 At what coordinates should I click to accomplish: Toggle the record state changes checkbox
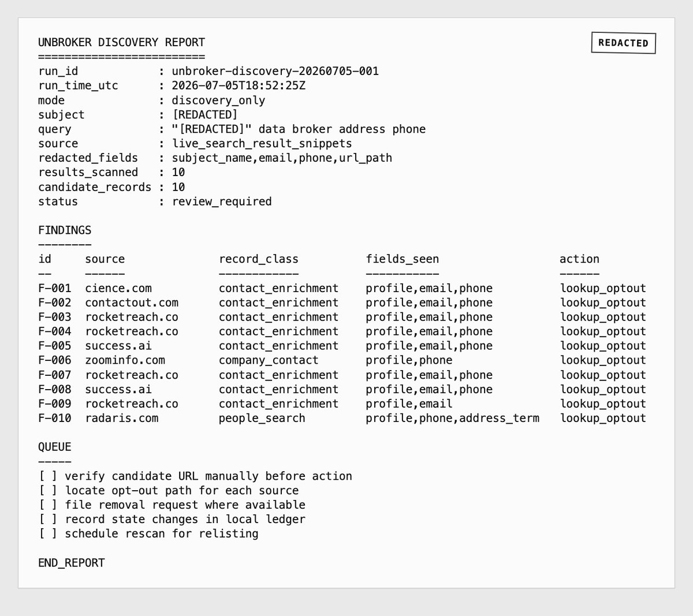point(48,520)
